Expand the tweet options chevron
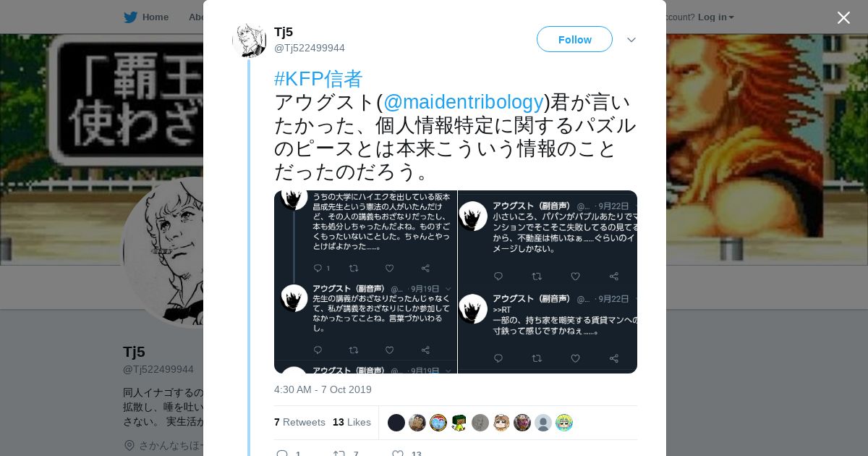This screenshot has height=456, width=868. click(x=631, y=40)
